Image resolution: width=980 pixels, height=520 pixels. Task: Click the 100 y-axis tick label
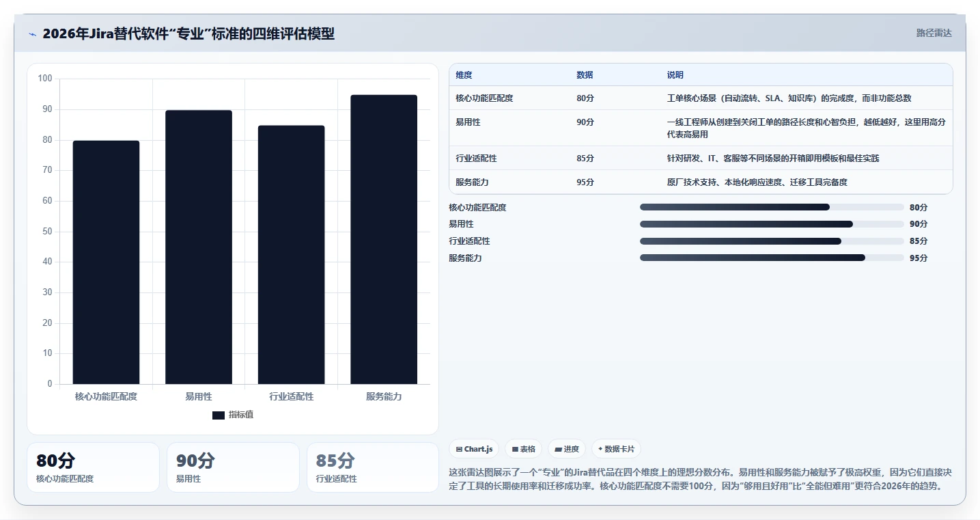[x=45, y=79]
